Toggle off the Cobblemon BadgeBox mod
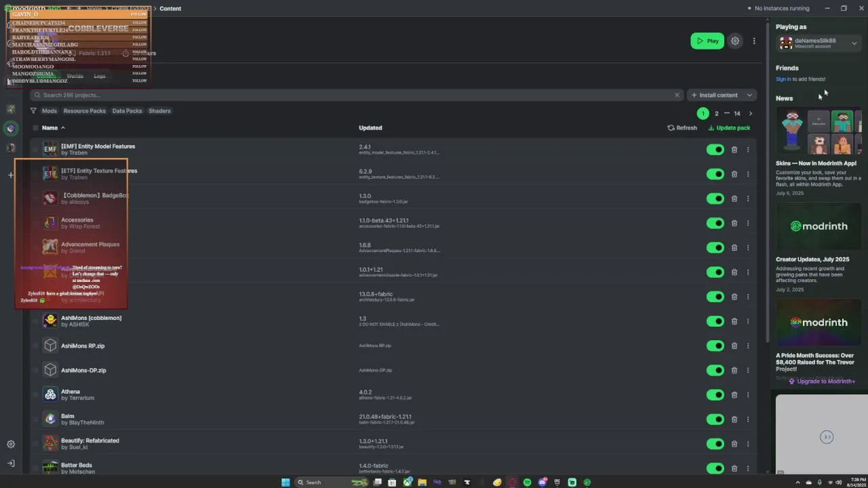The height and width of the screenshot is (488, 868). coord(715,199)
